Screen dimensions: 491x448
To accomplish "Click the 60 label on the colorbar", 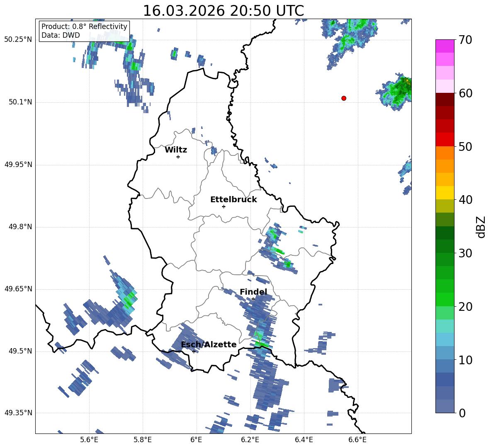I will coord(465,93).
